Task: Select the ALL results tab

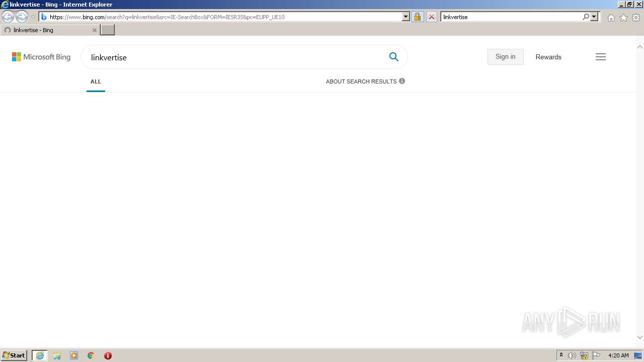Action: click(96, 81)
